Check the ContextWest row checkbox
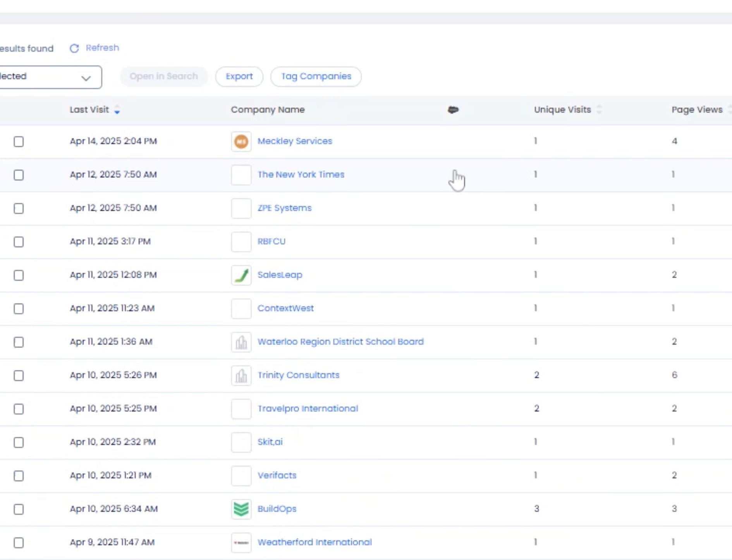732x560 pixels. (19, 309)
